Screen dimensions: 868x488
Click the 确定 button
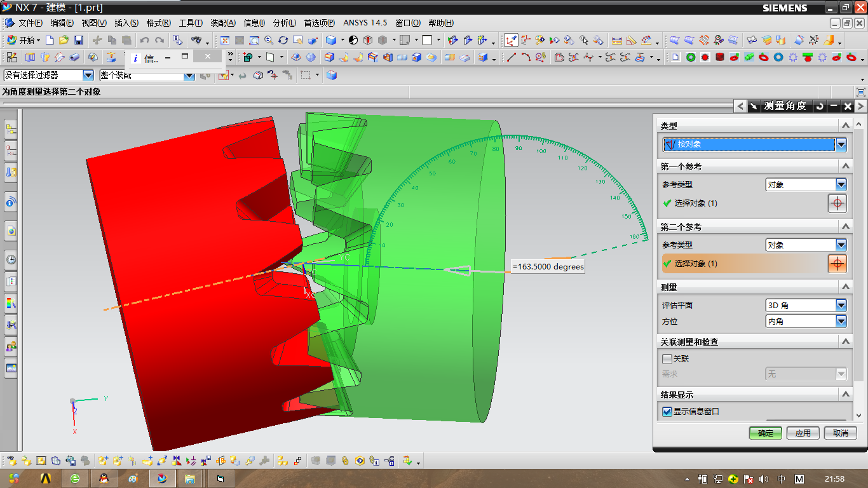[766, 433]
